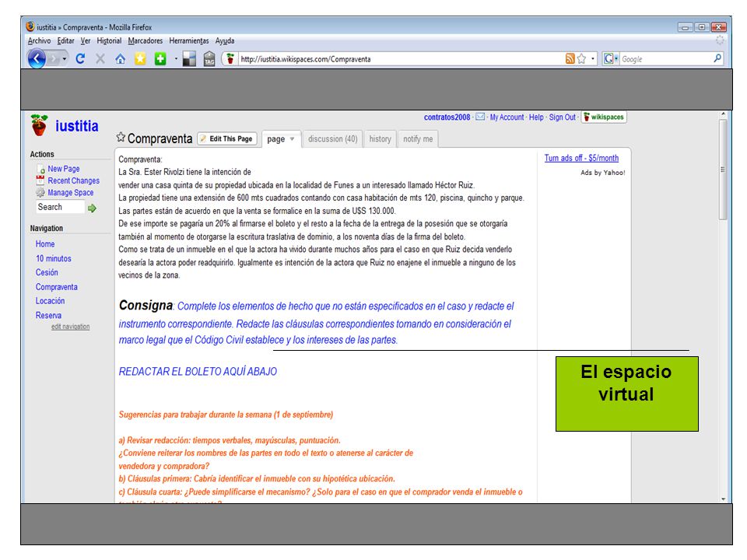Click the Stop loading X icon

pos(100,59)
